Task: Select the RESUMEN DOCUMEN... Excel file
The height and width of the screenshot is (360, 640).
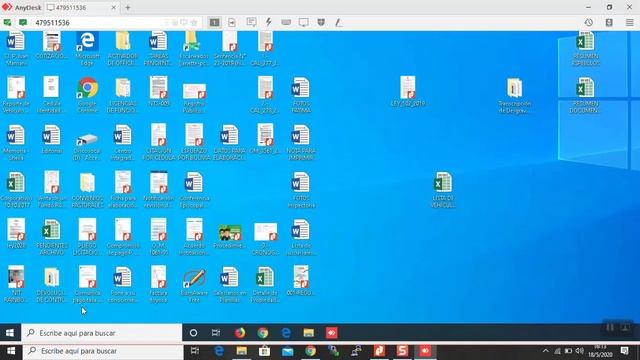Action: coord(585,96)
